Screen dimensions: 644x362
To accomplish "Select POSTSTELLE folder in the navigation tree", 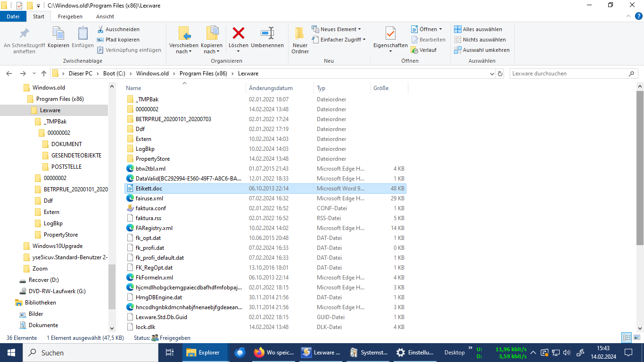I will (66, 167).
